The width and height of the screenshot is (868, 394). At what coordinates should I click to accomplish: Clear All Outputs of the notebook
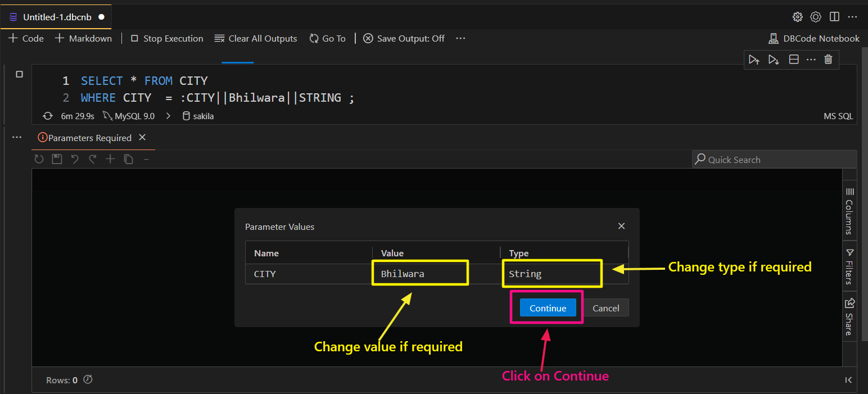(256, 38)
